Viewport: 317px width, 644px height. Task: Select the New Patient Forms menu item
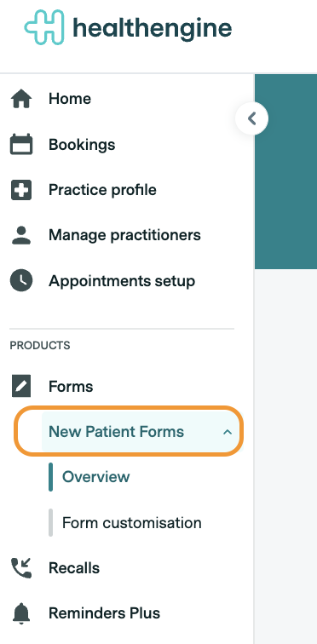click(x=129, y=431)
